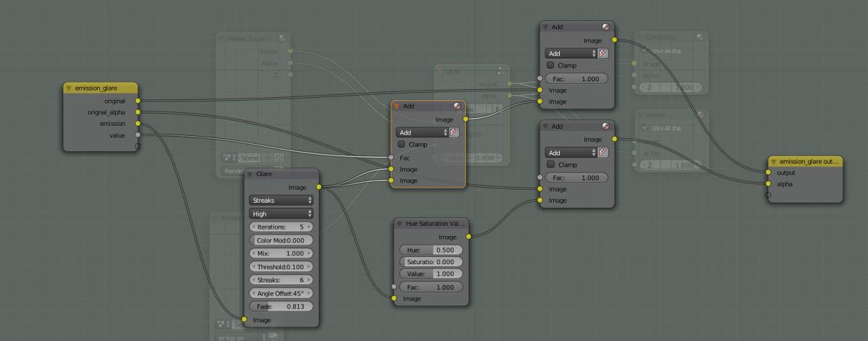Collapse emission_glare output node via triangle
The height and width of the screenshot is (341, 868).
[773, 161]
